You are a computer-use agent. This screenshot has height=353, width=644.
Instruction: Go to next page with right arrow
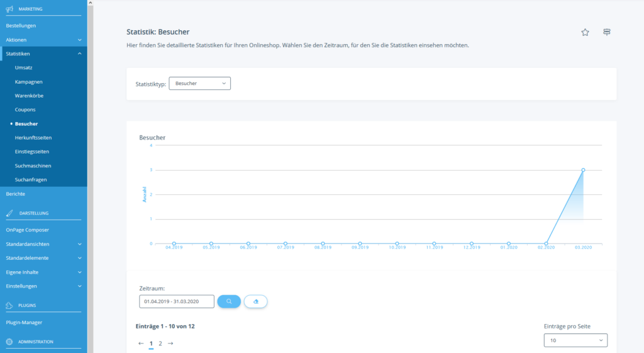click(170, 344)
